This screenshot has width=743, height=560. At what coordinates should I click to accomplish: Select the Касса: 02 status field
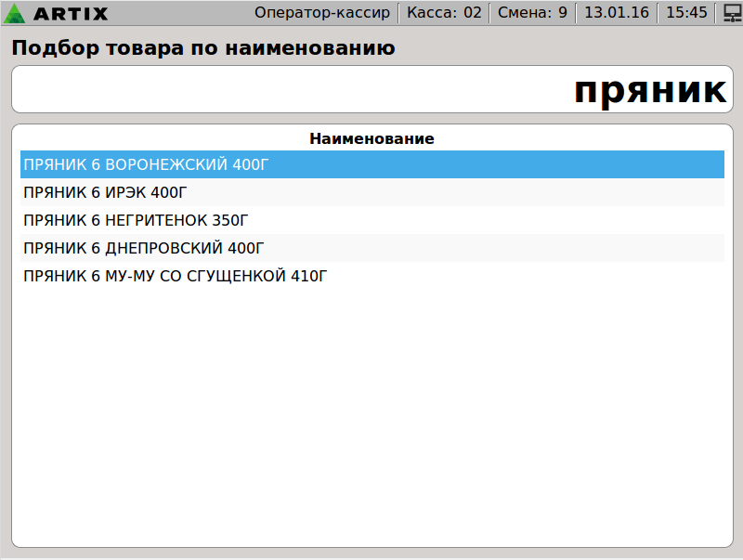coord(445,13)
